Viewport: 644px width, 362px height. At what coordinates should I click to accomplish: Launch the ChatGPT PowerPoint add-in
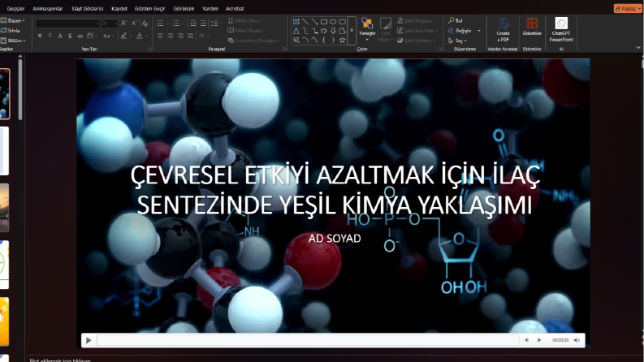(561, 29)
